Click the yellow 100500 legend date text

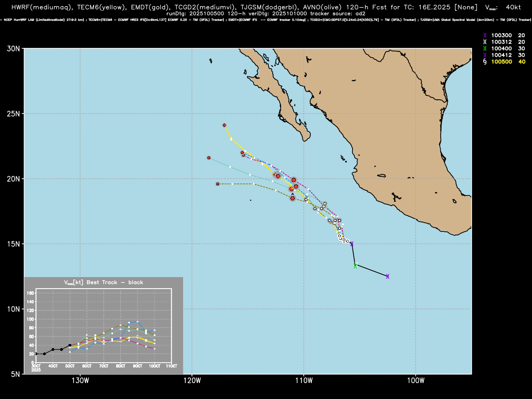pyautogui.click(x=502, y=62)
